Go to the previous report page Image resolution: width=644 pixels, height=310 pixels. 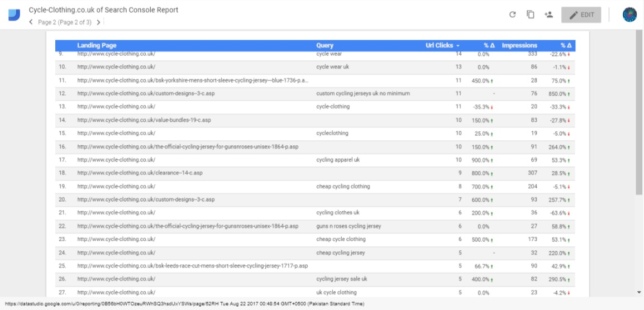tap(31, 22)
